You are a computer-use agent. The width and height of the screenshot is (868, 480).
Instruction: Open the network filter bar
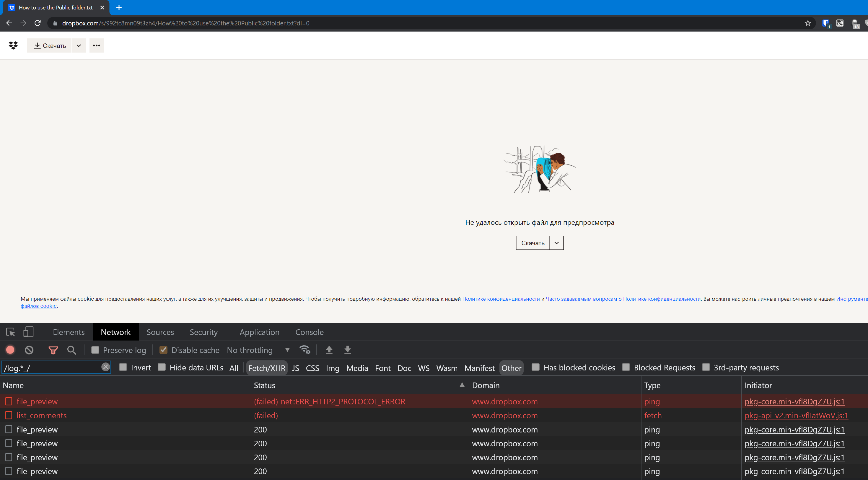pos(53,350)
